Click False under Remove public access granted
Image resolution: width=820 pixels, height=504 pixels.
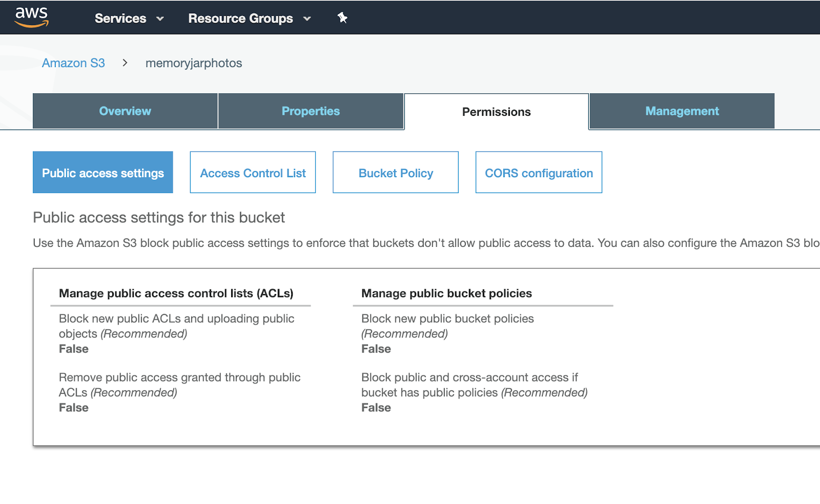(x=74, y=408)
